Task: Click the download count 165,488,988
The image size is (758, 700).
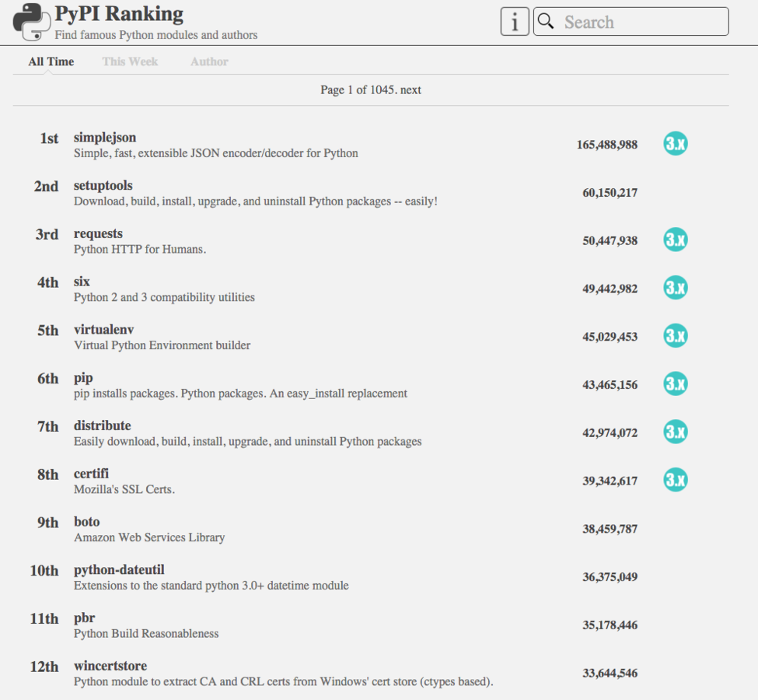Action: tap(607, 145)
